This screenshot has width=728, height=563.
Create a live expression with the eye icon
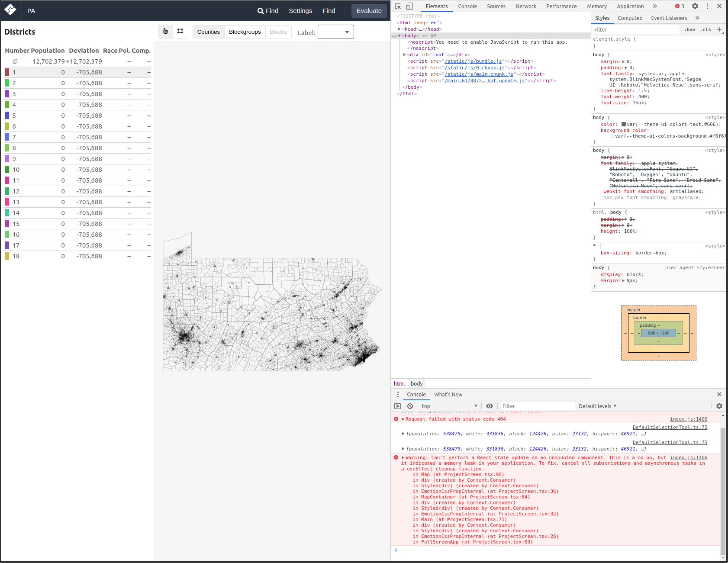(490, 406)
